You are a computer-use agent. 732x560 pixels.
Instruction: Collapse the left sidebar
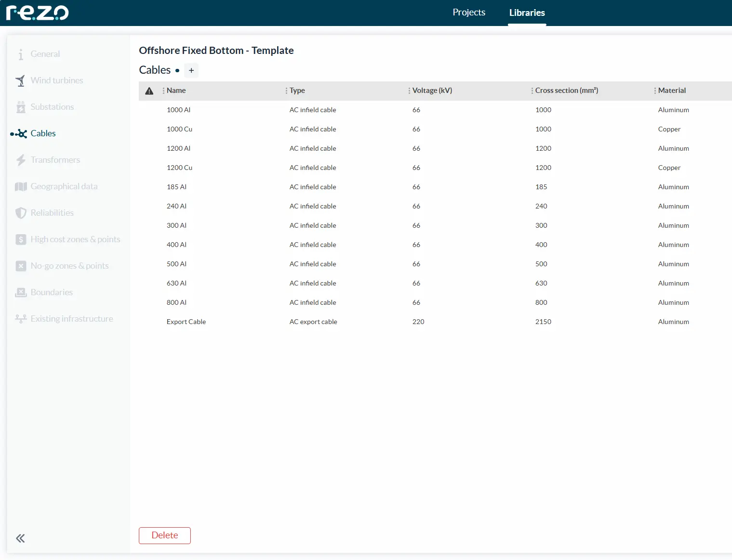20,538
